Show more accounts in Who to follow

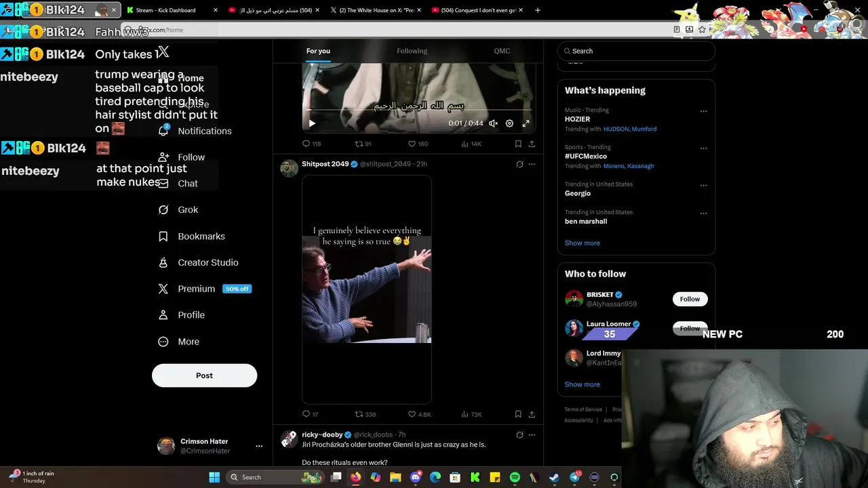tap(583, 384)
